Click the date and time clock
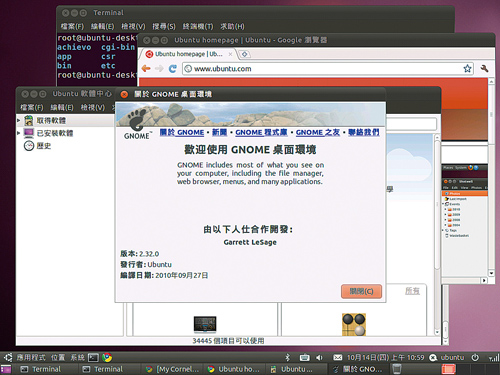Viewport: 500px width, 375px height. 386,358
